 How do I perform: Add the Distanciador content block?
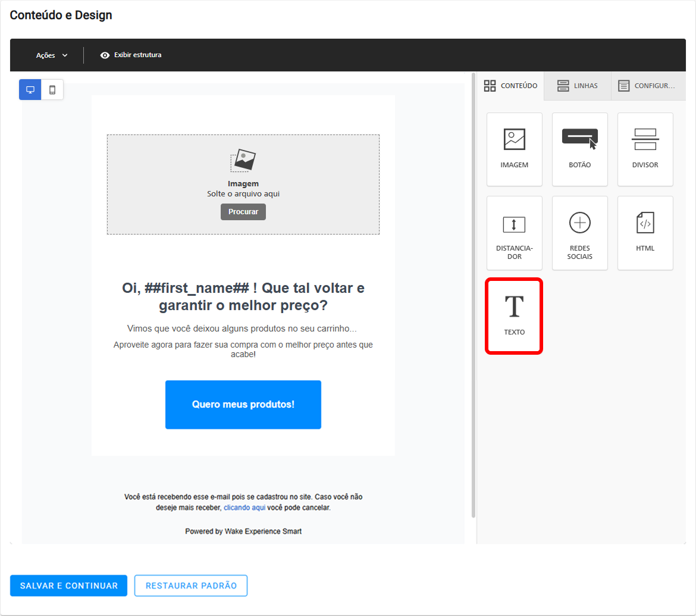[514, 233]
